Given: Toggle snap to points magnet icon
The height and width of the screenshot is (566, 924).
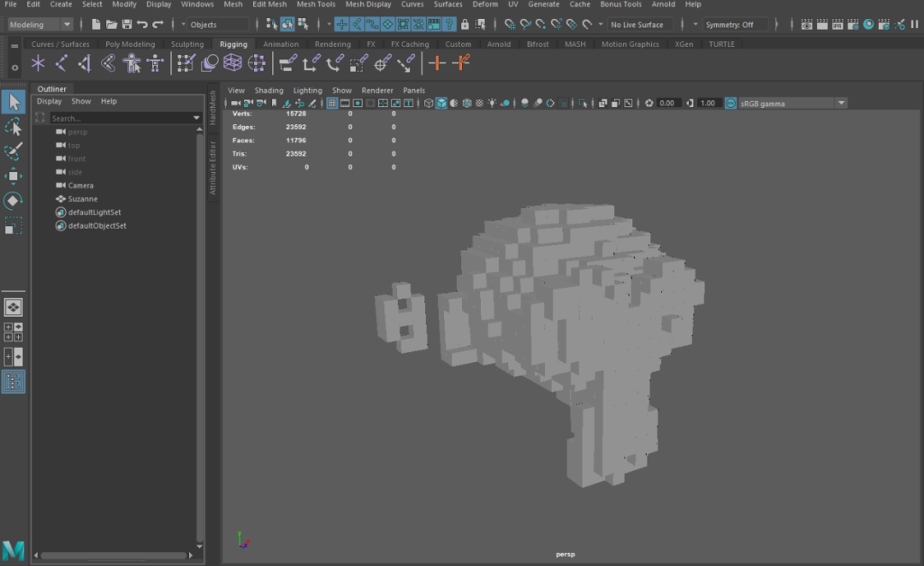Looking at the screenshot, I should point(541,24).
